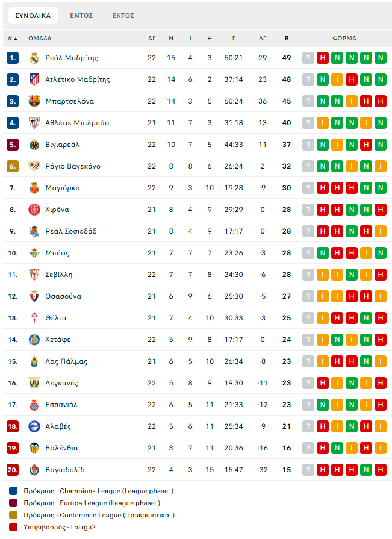
Task: Switch to the ΕΚΤΟΣ tab
Action: coord(123,16)
